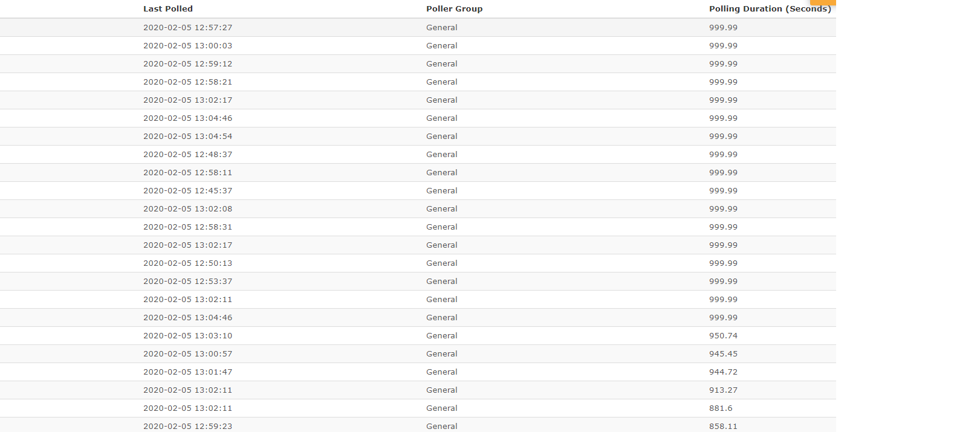This screenshot has height=432, width=980.
Task: Click the 950.74 polling duration value
Action: [x=723, y=336]
